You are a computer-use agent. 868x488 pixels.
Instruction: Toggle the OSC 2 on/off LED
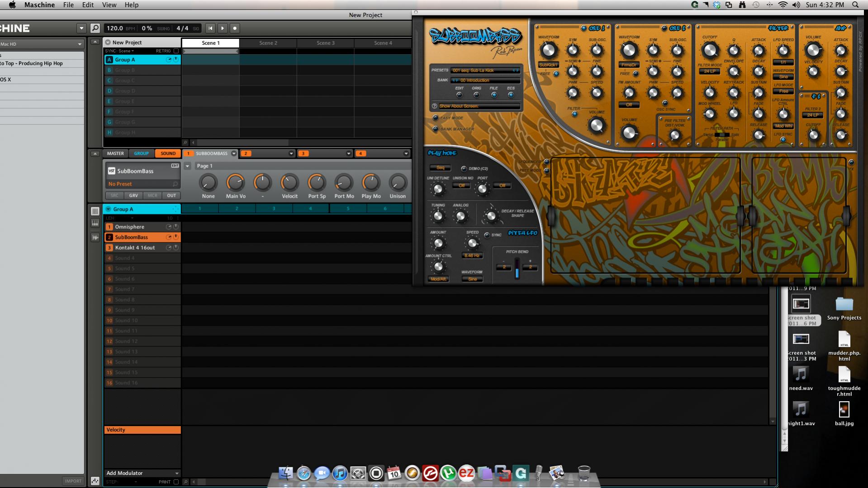(x=664, y=28)
